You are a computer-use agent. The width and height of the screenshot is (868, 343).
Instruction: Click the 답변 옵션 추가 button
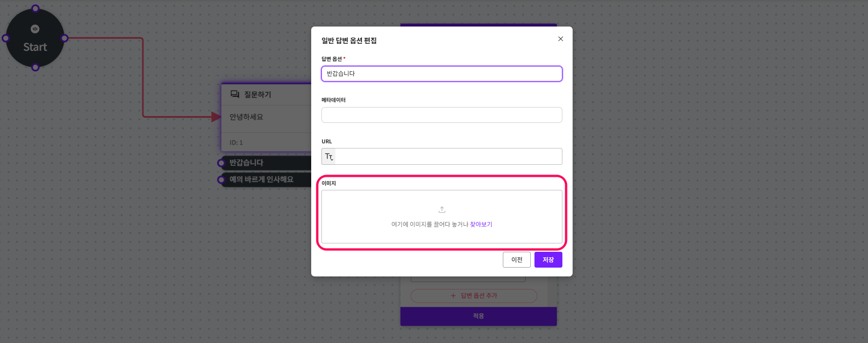click(x=474, y=296)
